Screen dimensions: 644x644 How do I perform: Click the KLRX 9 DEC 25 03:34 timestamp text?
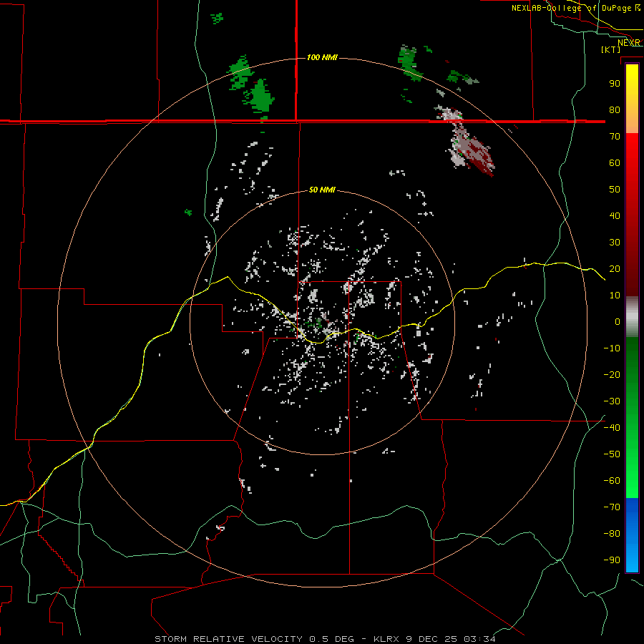434,639
